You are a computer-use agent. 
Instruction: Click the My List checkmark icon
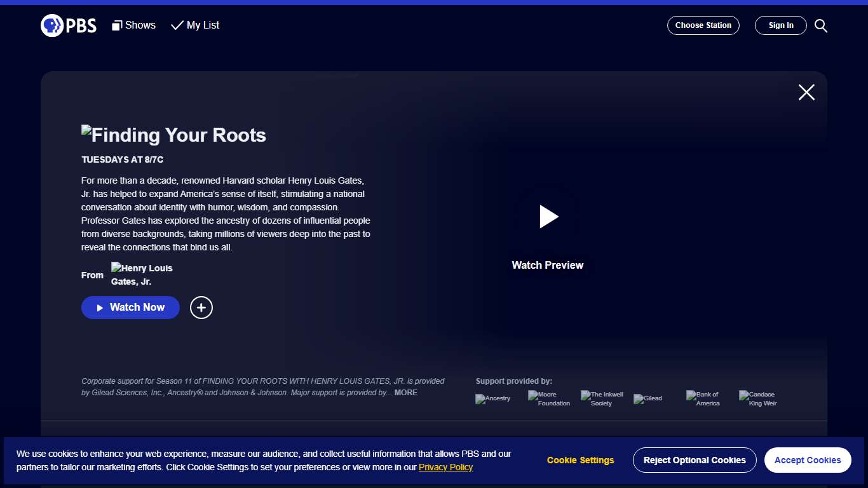(x=177, y=25)
